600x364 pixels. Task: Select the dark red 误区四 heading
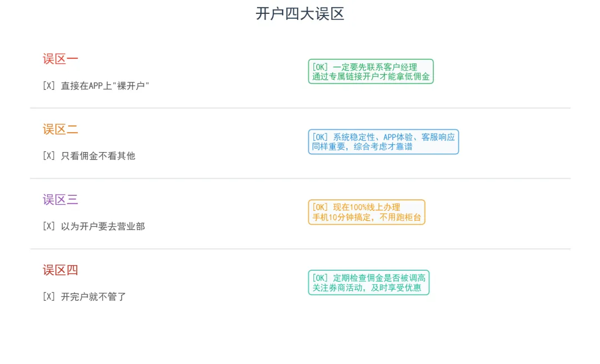61,270
